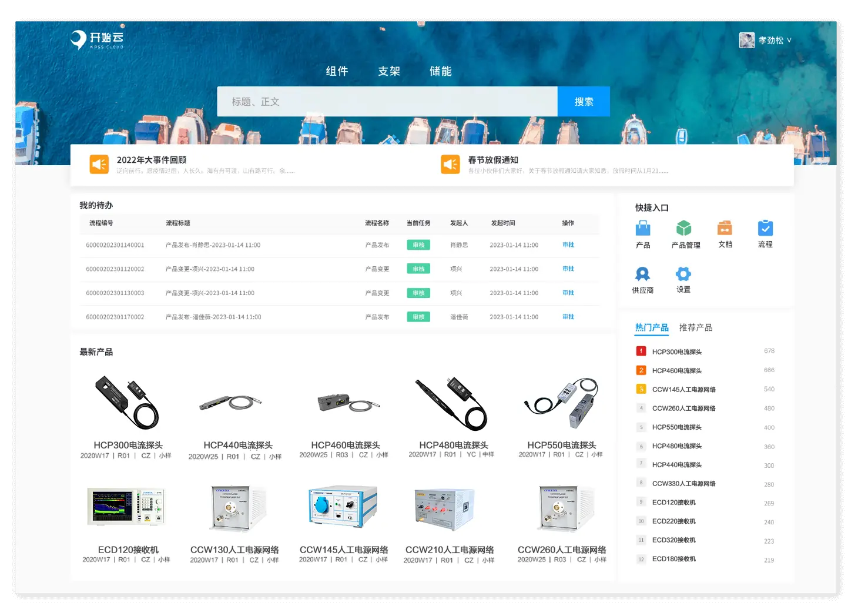The width and height of the screenshot is (858, 616).
Task: Open the HCP300电流探头 product thumbnail
Action: click(x=128, y=403)
